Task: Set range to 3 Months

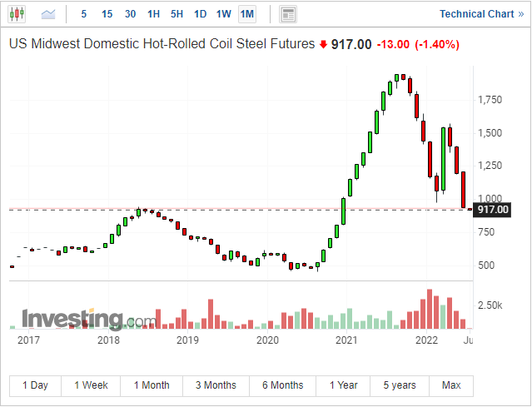Action: [x=216, y=385]
